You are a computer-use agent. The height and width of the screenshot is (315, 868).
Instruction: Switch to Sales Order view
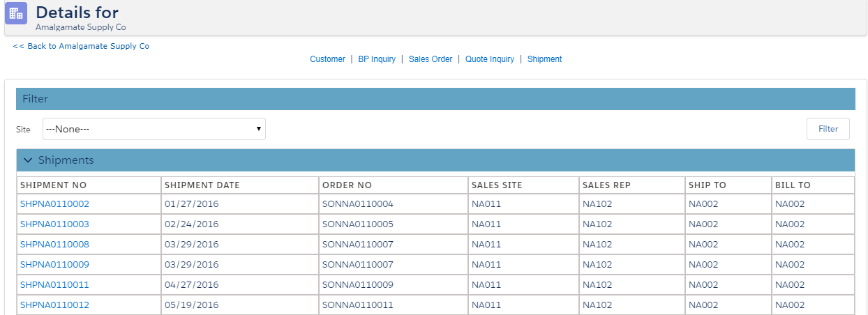(x=431, y=59)
